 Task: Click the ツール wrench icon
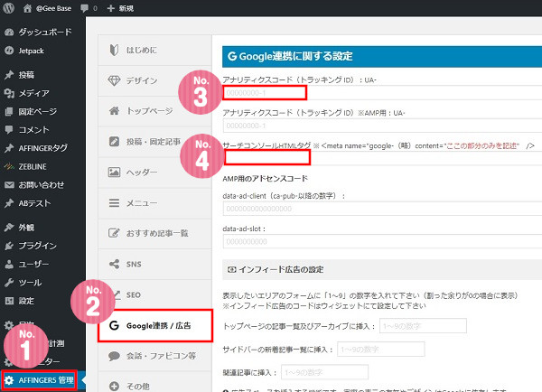pyautogui.click(x=9, y=283)
